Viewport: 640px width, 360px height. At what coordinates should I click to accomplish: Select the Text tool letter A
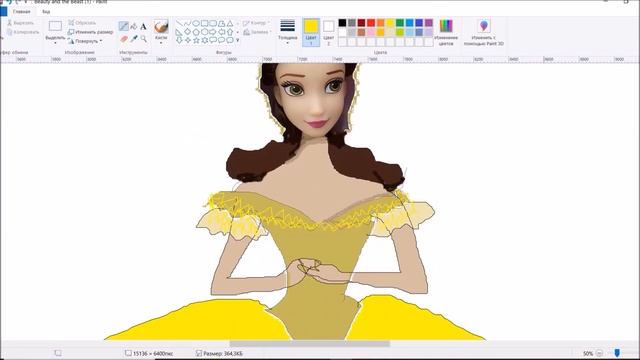[143, 27]
